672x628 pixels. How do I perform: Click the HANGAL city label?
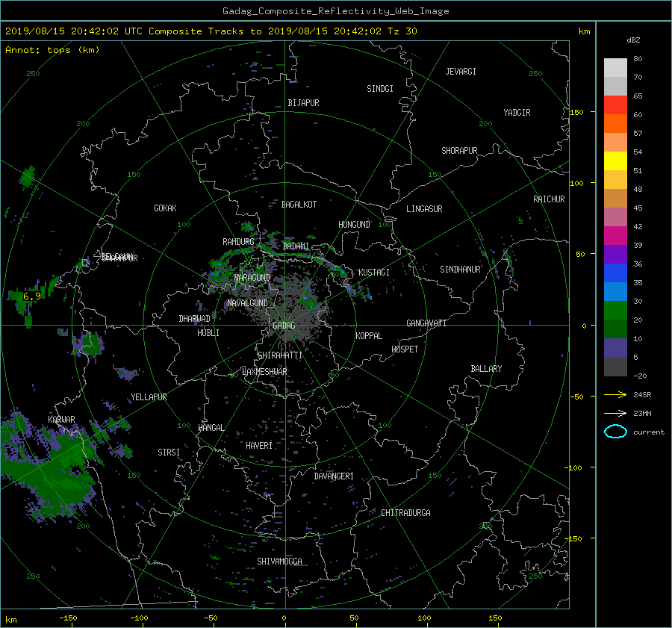pos(211,428)
